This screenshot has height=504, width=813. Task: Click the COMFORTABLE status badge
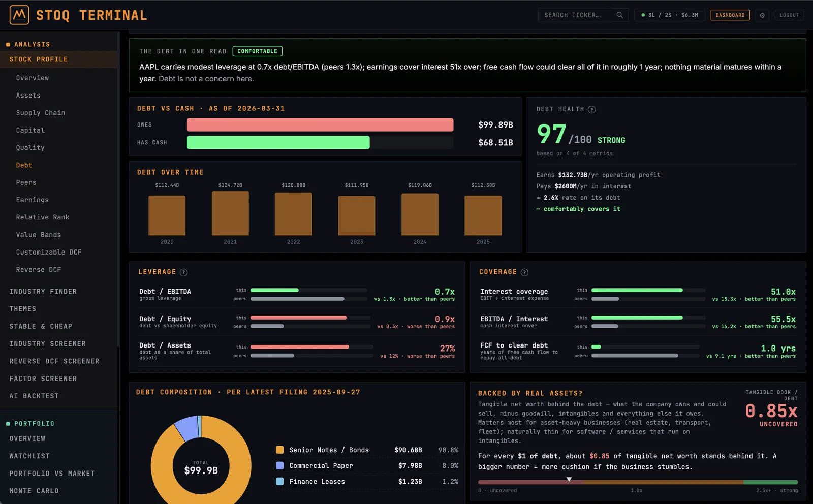coord(257,51)
